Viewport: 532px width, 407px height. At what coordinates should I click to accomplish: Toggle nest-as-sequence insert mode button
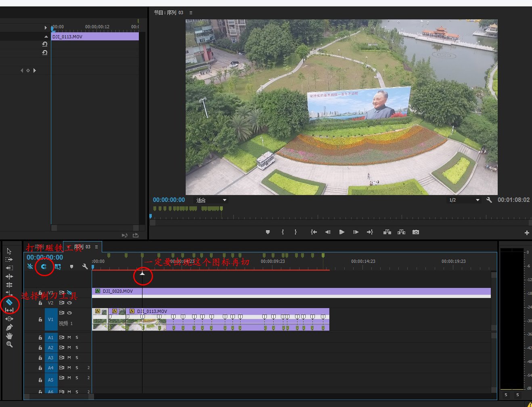[x=30, y=266]
